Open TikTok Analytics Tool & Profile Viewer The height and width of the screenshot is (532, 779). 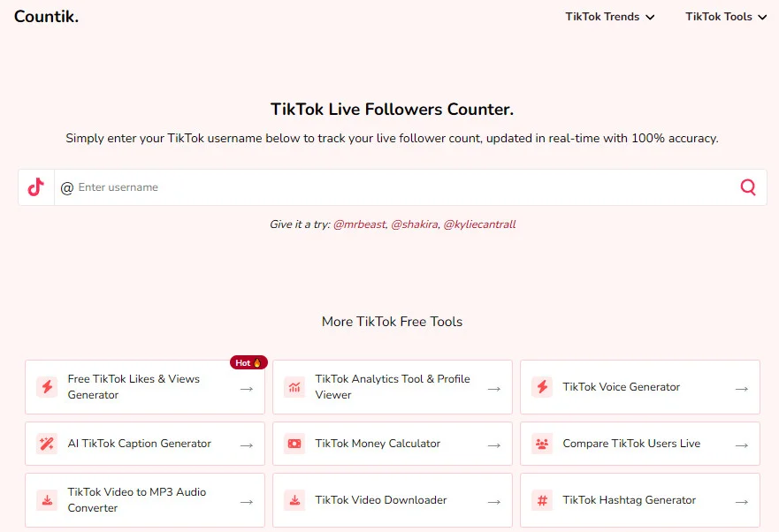(393, 387)
